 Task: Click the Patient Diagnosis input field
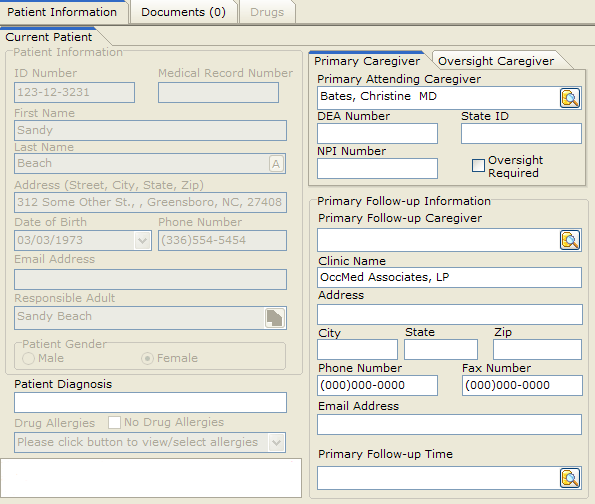pyautogui.click(x=150, y=403)
